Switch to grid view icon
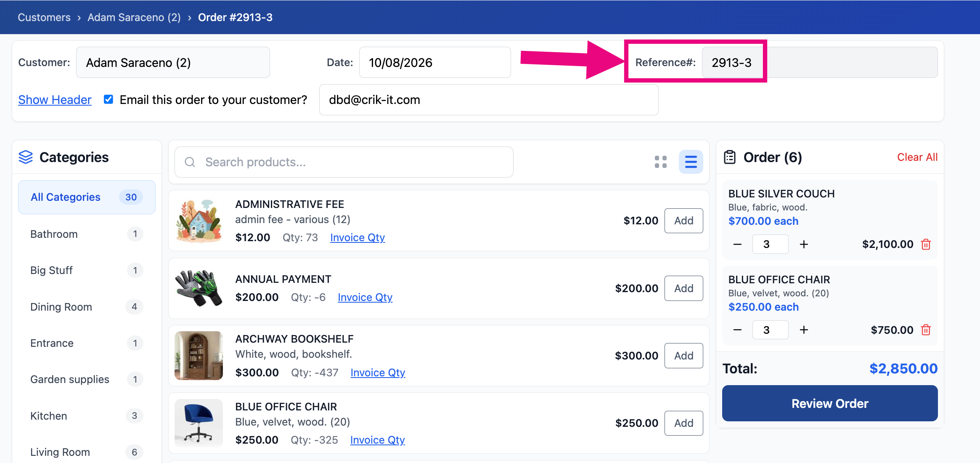 tap(661, 162)
